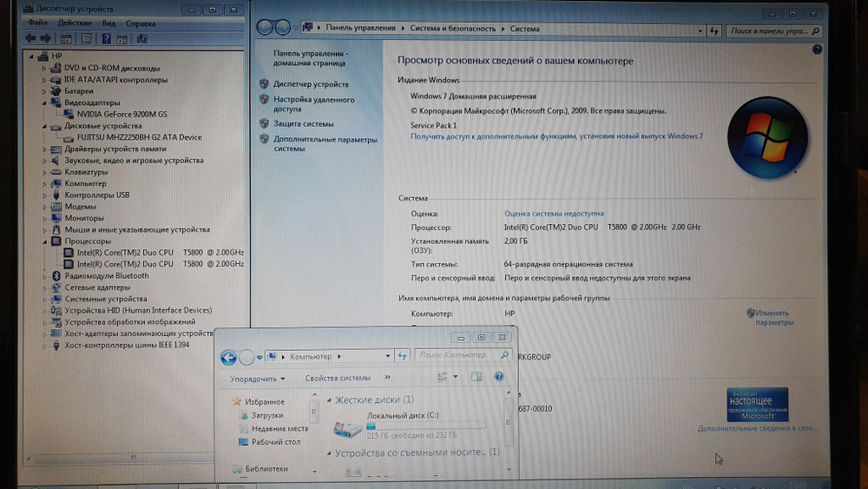Open the Файл menu in Device Manager

[x=37, y=23]
